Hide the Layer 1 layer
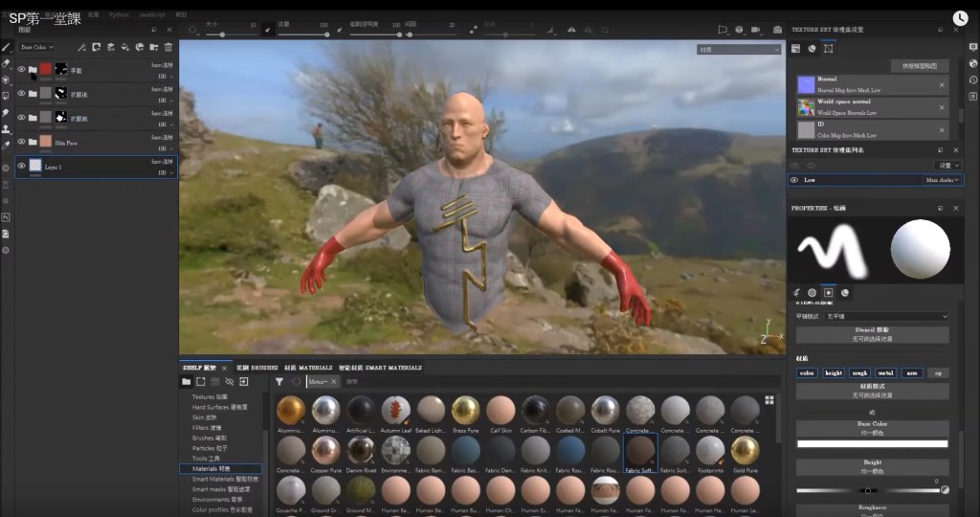The image size is (980, 517). coord(21,166)
